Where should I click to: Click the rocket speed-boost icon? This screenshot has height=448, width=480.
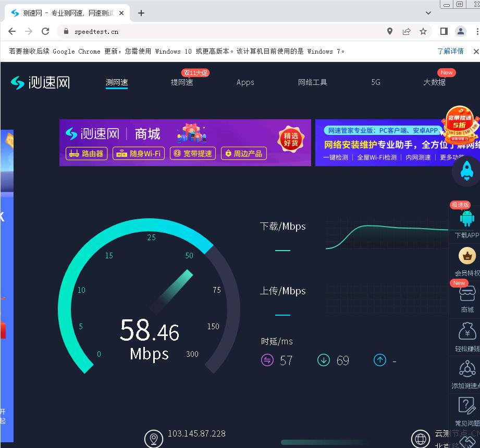pos(466,170)
